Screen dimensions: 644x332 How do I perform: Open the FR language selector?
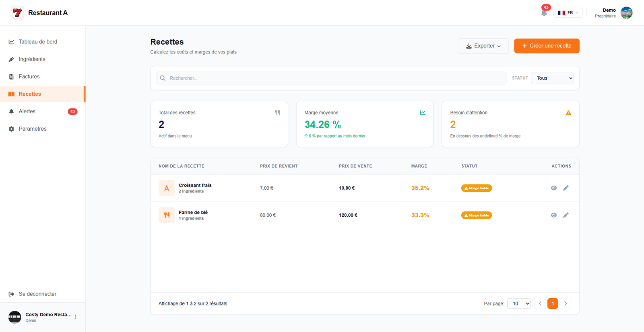568,13
